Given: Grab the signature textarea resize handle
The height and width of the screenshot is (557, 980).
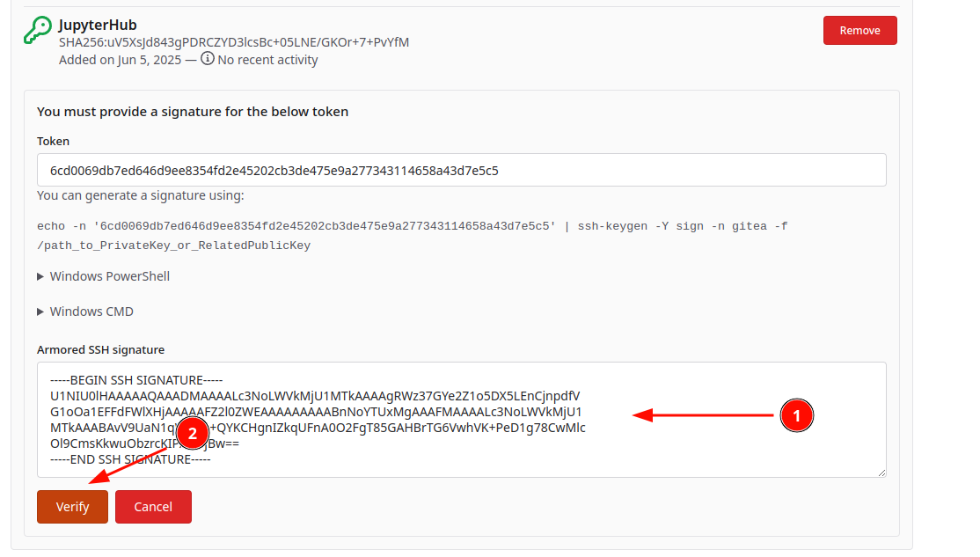Looking at the screenshot, I should click(881, 472).
